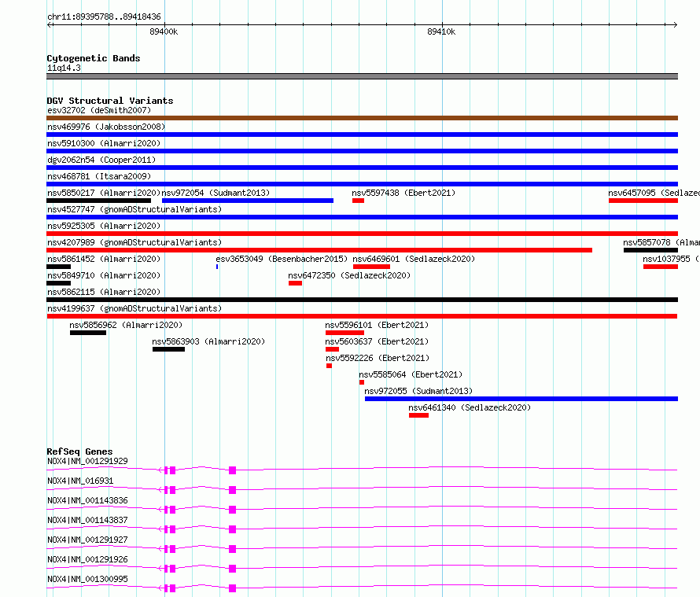
Task: Click the blue bar of nsv469976
Action: pos(362,135)
